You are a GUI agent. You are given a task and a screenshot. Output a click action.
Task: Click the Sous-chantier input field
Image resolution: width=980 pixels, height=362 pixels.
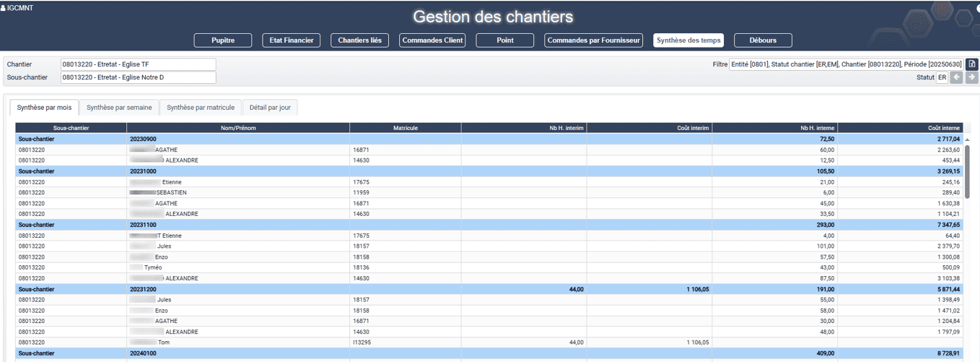pyautogui.click(x=138, y=77)
